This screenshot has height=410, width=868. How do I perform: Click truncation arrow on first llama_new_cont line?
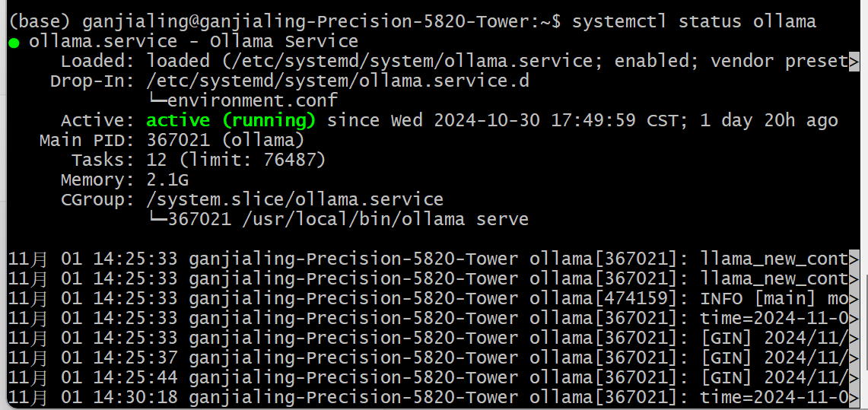[x=854, y=259]
